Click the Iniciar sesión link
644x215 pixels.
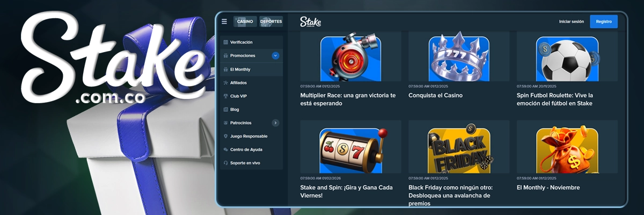[571, 21]
